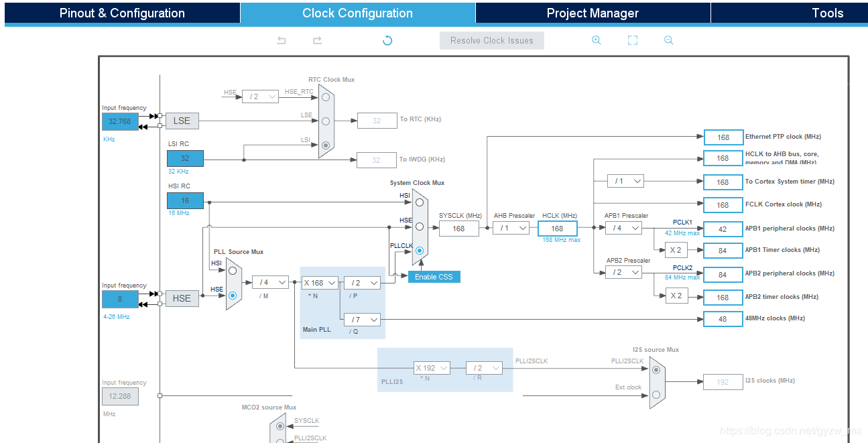Click the fit-to-screen zoom icon
The width and height of the screenshot is (868, 443).
coord(633,40)
